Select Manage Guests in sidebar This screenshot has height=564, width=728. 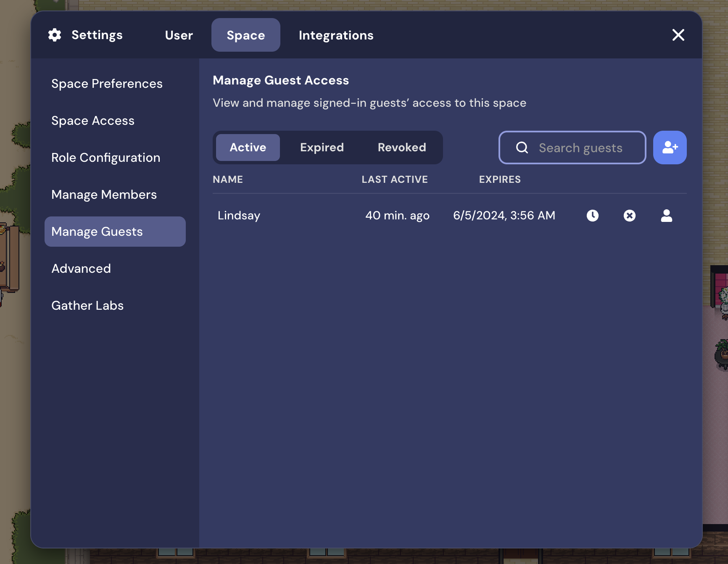point(115,232)
